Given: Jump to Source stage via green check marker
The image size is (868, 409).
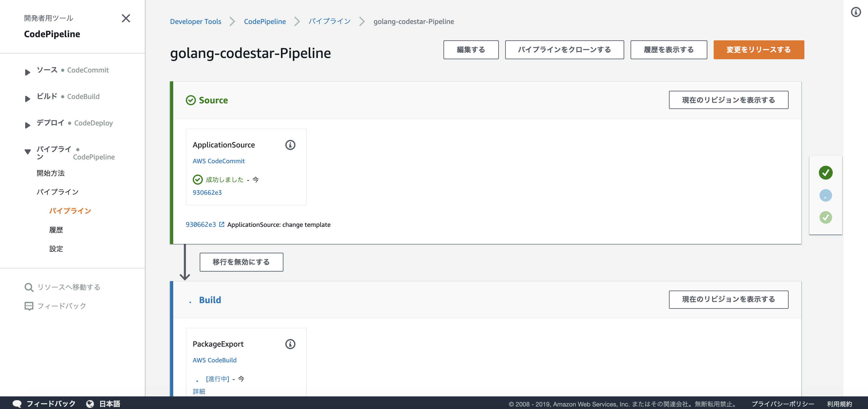Looking at the screenshot, I should point(825,173).
